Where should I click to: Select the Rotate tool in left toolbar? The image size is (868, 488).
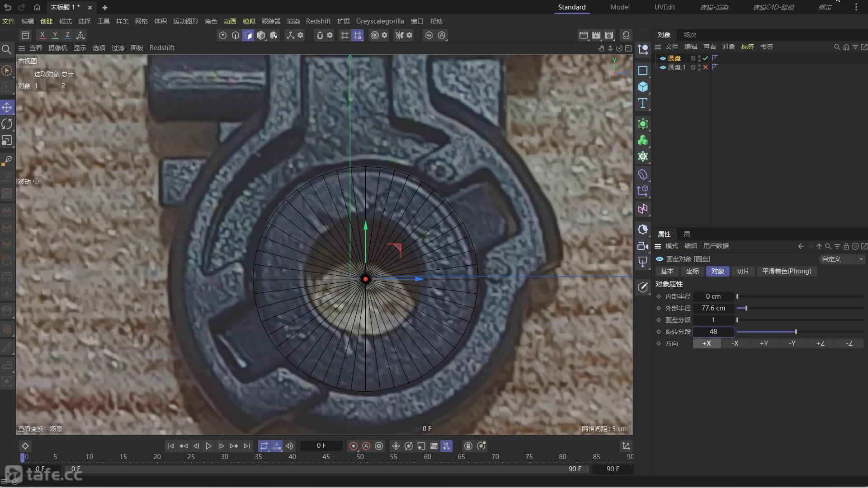click(x=7, y=124)
